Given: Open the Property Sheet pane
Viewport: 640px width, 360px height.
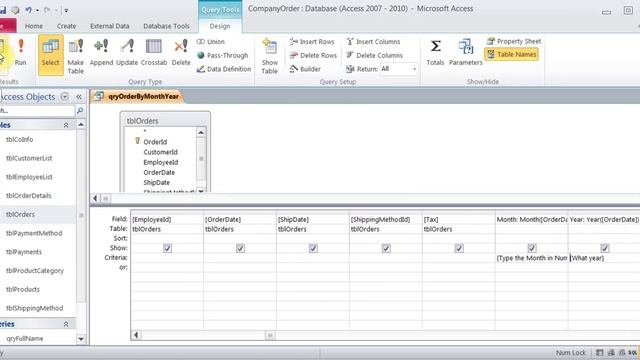Looking at the screenshot, I should tap(514, 41).
